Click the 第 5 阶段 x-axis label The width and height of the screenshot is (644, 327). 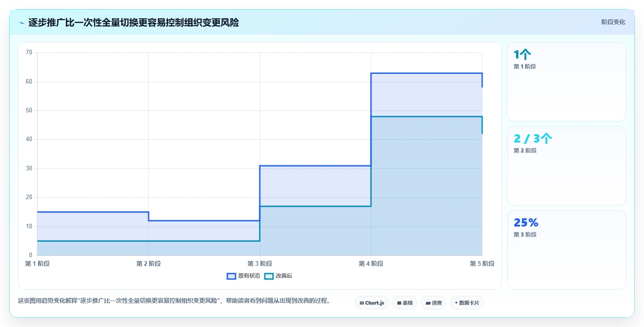coord(482,264)
